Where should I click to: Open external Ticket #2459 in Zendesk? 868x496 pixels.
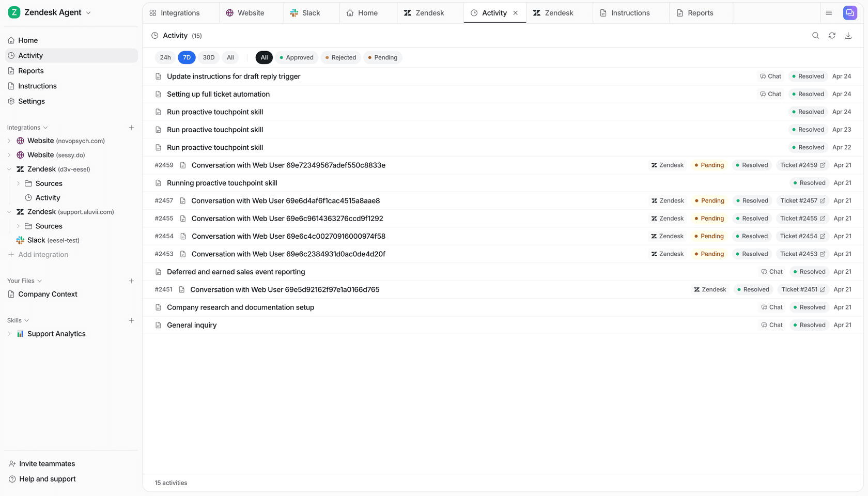802,165
